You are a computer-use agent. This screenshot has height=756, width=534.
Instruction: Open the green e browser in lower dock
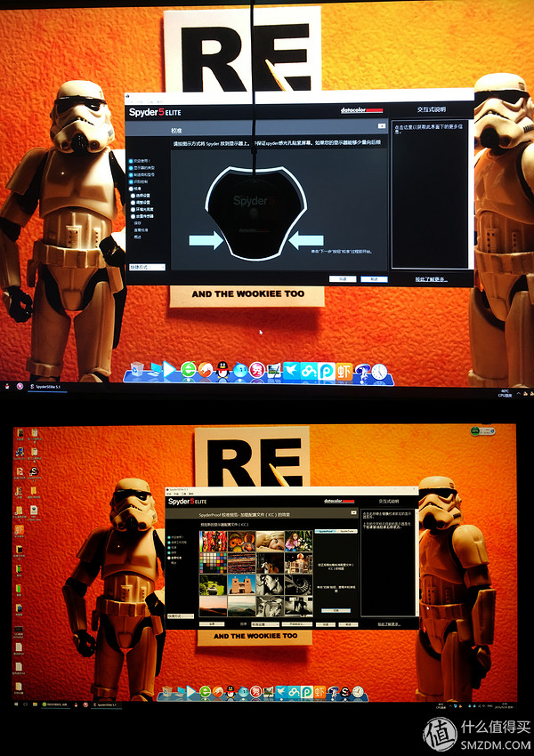click(205, 692)
